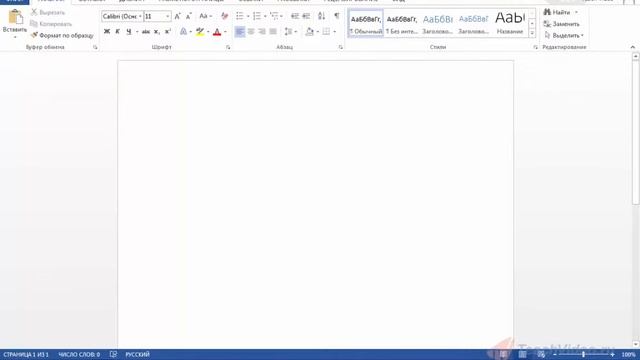Toggle italic (К) formatting
This screenshot has width=640, height=360.
point(118,31)
